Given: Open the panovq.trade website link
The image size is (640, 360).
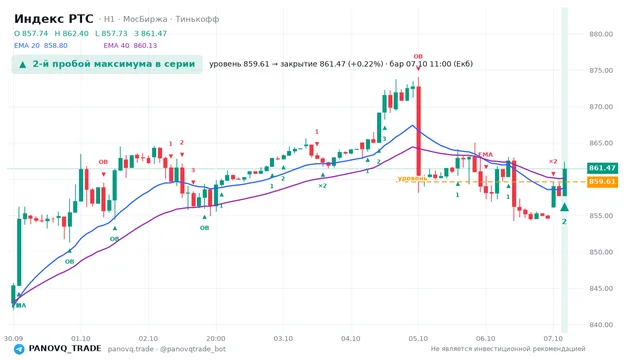Looking at the screenshot, I should tap(131, 349).
